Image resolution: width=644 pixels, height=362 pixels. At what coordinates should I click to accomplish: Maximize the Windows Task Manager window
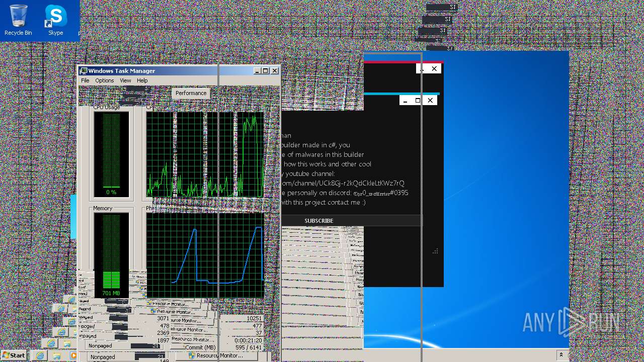click(x=266, y=71)
